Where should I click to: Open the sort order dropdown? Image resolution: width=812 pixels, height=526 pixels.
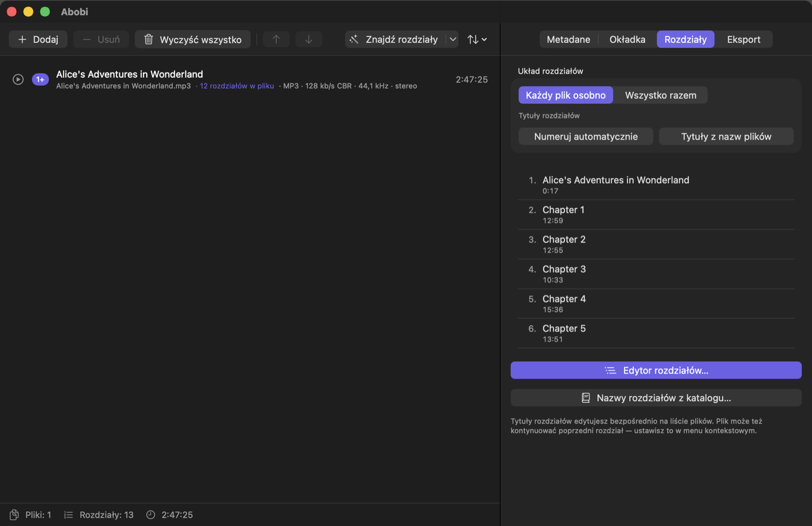tap(477, 39)
